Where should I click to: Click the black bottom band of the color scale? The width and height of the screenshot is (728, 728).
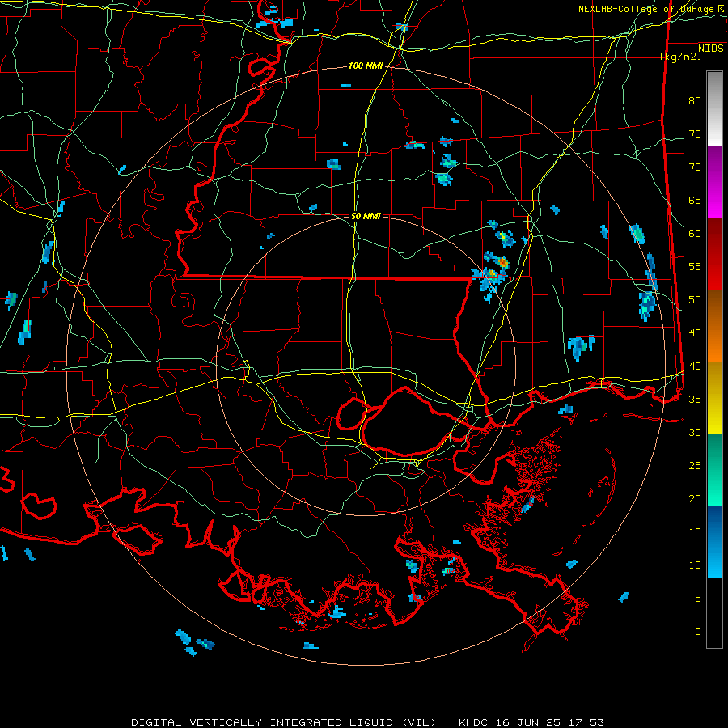pyautogui.click(x=714, y=613)
